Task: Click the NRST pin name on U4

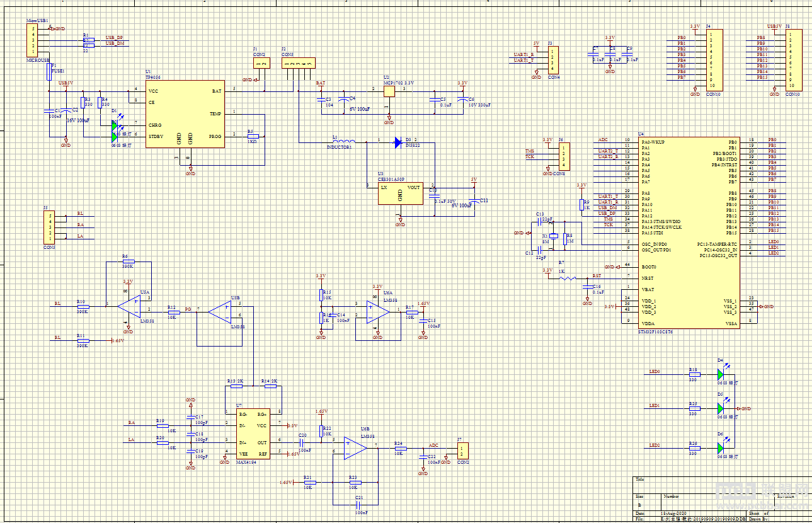Action: pos(648,278)
